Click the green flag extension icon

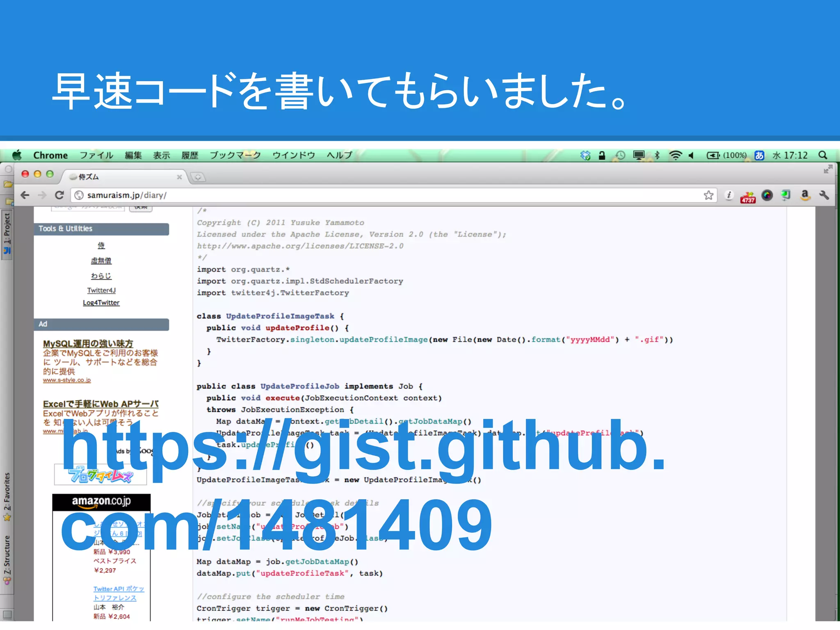[785, 195]
